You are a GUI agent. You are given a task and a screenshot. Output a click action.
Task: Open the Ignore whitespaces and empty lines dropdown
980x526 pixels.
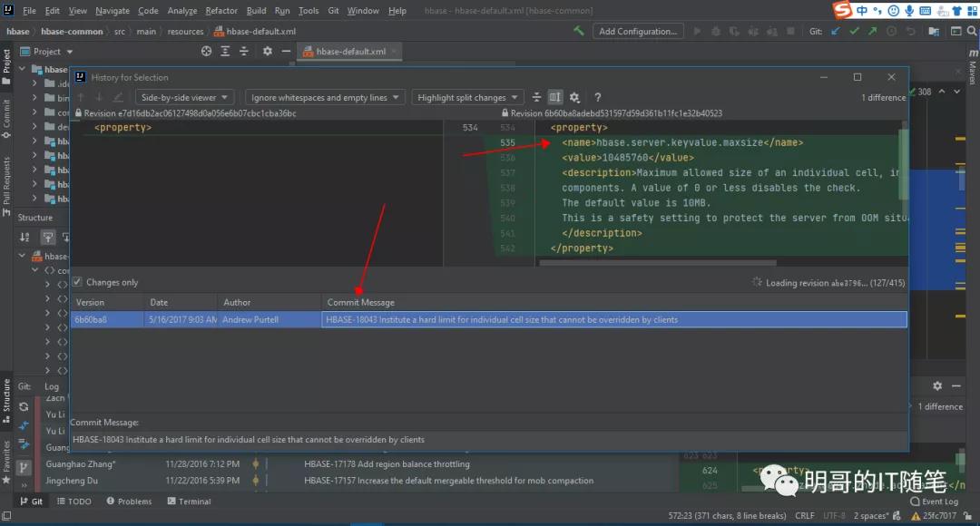pyautogui.click(x=325, y=97)
